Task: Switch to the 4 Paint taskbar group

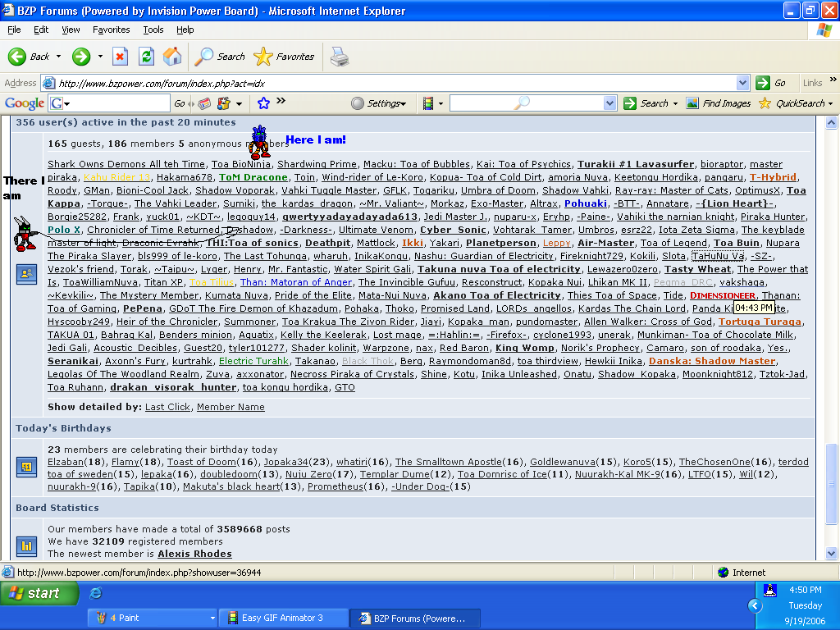Action: [153, 618]
